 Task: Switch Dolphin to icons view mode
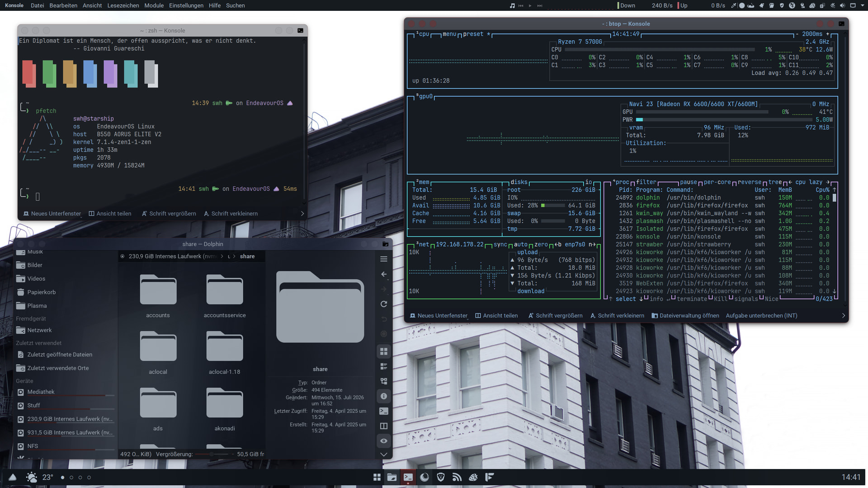click(384, 351)
